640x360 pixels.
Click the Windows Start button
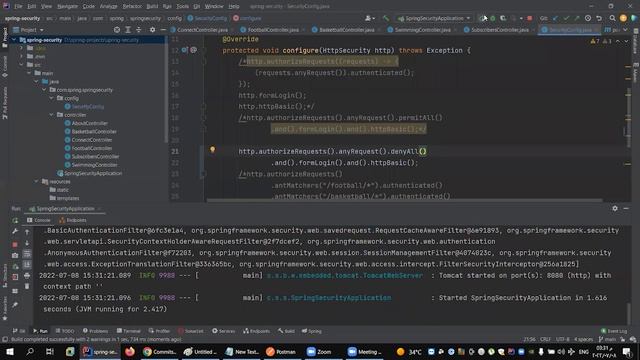point(10,351)
